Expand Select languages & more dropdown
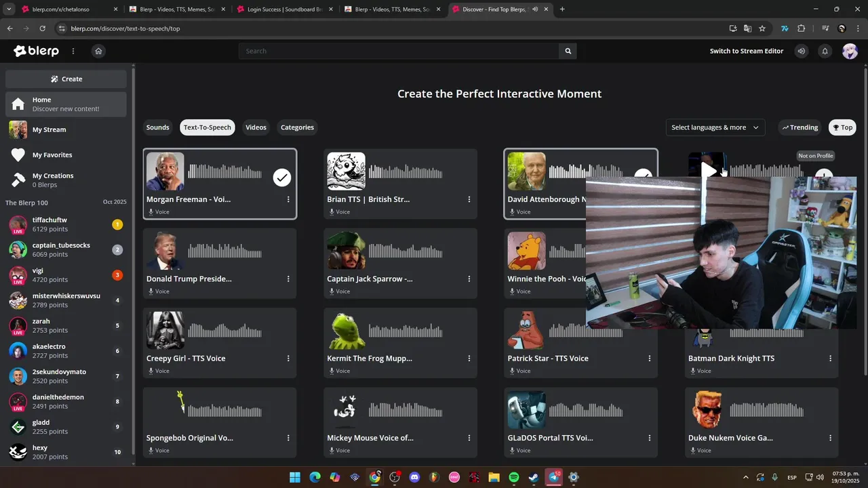Image resolution: width=868 pixels, height=488 pixels. (x=715, y=127)
